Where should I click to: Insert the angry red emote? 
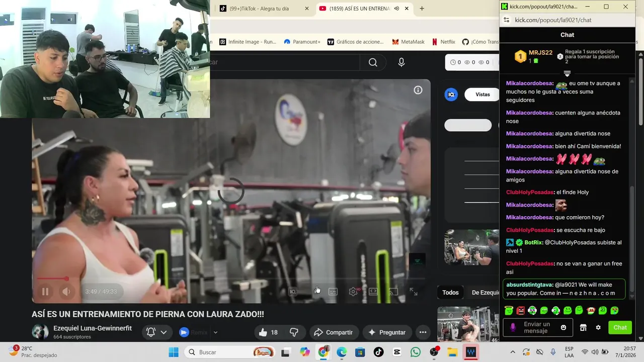click(520, 310)
